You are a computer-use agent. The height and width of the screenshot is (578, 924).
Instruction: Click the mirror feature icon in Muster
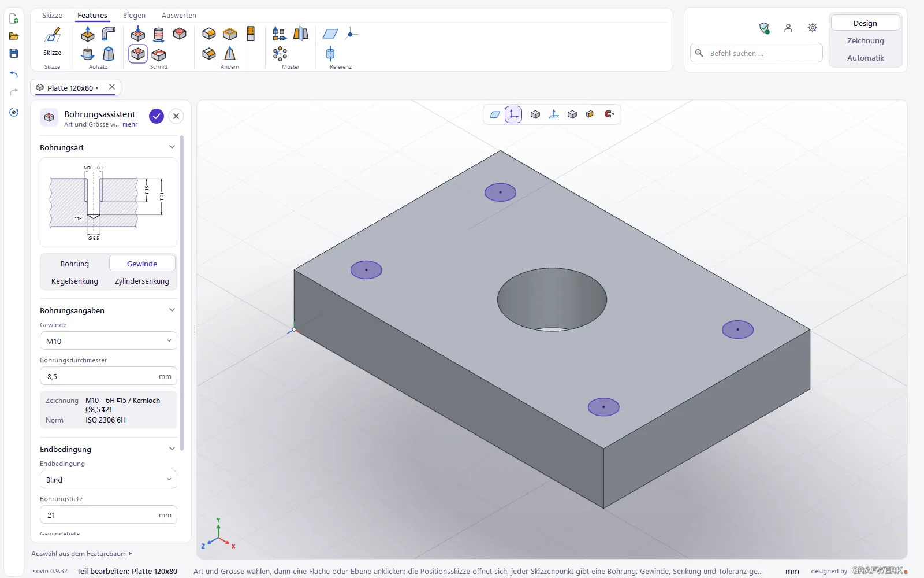click(x=301, y=34)
